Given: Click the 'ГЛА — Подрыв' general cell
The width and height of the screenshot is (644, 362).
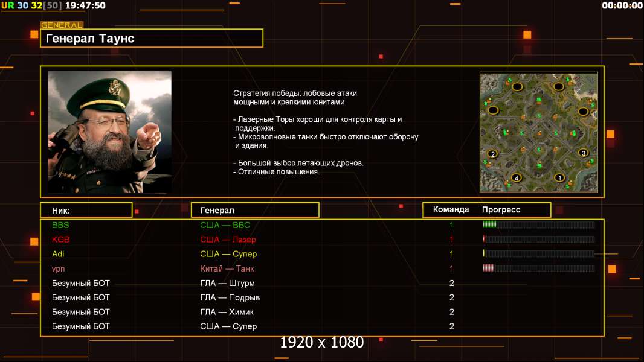Looking at the screenshot, I should coord(230,297).
